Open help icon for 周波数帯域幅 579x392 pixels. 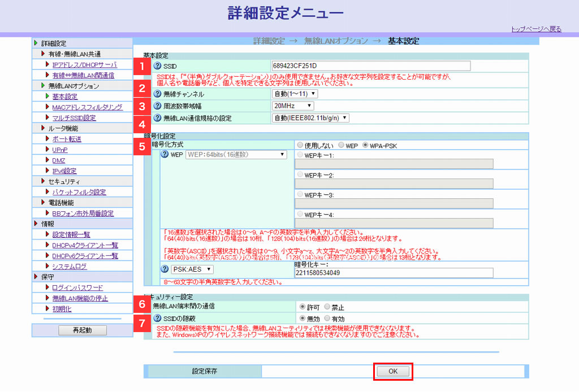coord(158,106)
